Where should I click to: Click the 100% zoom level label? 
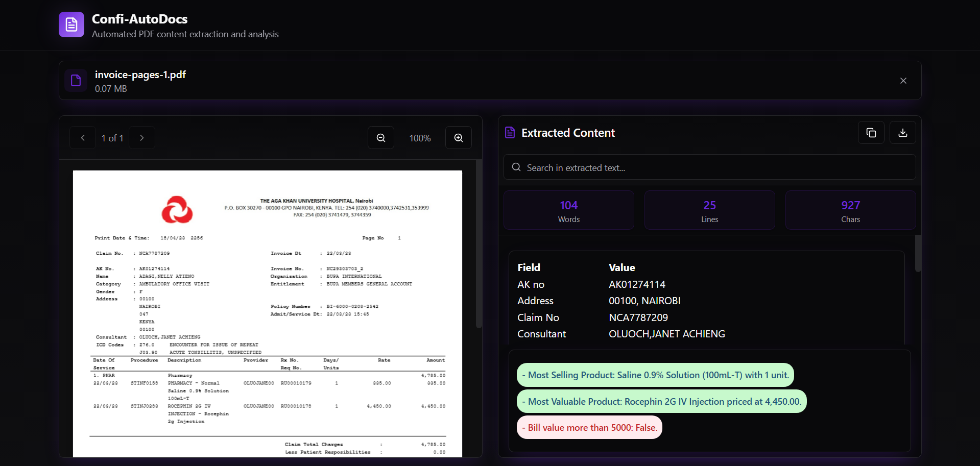420,138
